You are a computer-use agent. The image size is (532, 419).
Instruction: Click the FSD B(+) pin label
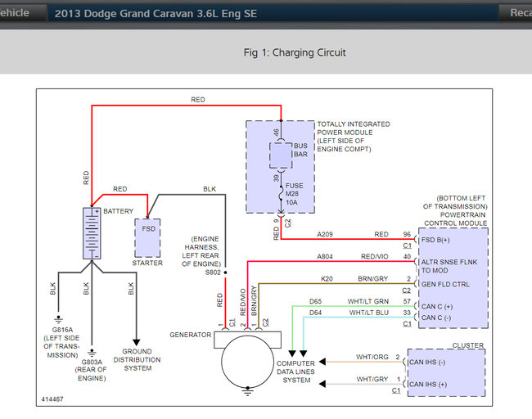[x=435, y=240]
